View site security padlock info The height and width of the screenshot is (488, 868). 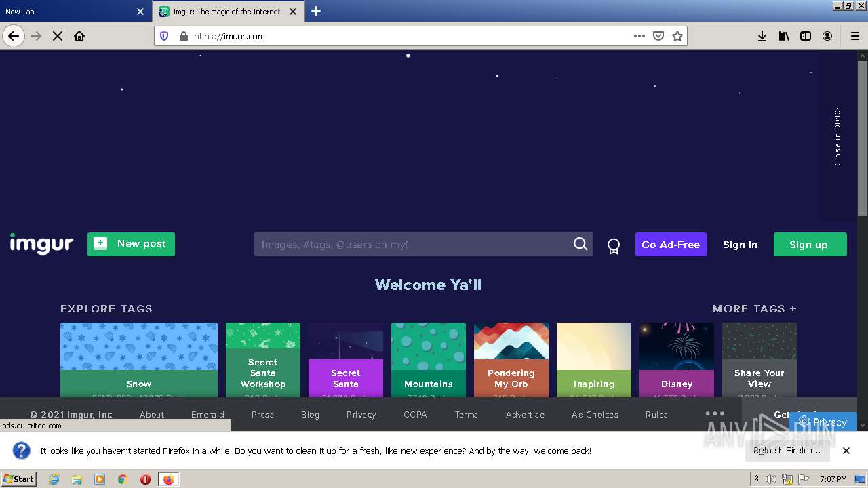[x=183, y=36]
